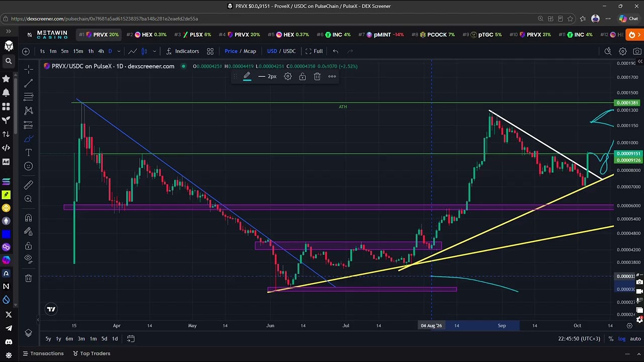Screen dimensions: 644x362
Task: Select the text annotation tool
Action: [x=28, y=152]
